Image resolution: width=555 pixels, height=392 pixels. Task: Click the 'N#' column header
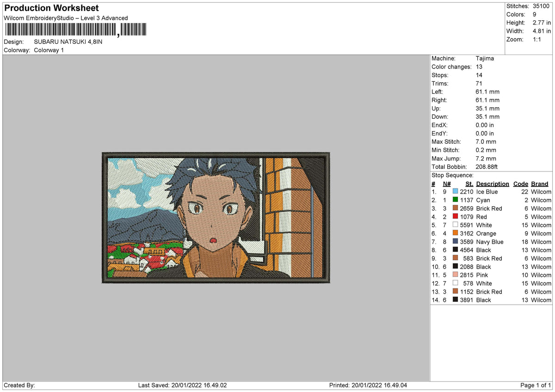click(447, 184)
